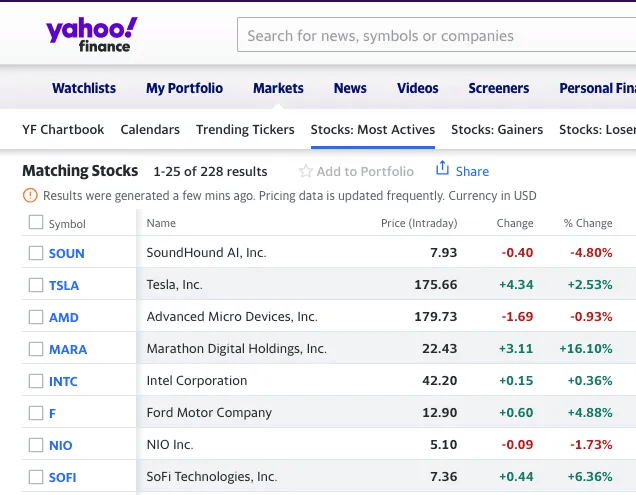Tick the checkbox beside TSLA

click(x=36, y=285)
